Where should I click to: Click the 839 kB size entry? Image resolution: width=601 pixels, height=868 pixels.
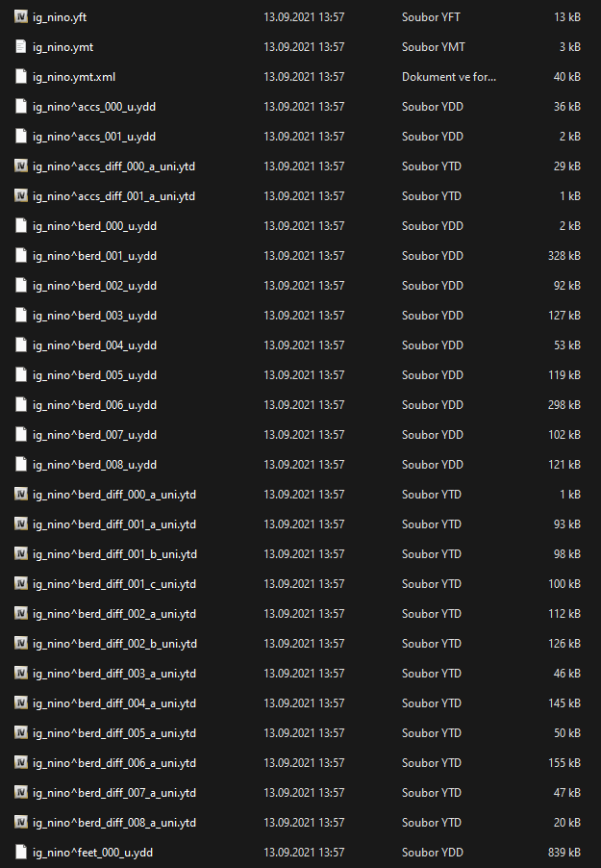[x=563, y=852]
